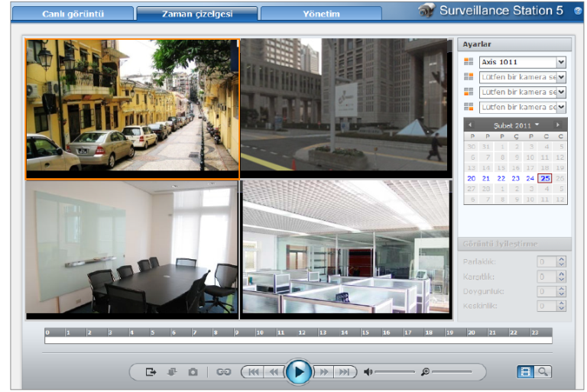Click the export recording icon
The image size is (587, 392).
point(151,372)
